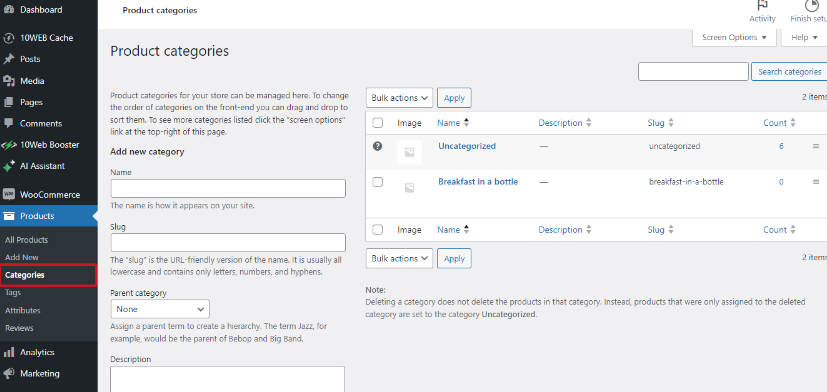Click the 10WEB Cache icon
Image resolution: width=827 pixels, height=392 pixels.
8,38
